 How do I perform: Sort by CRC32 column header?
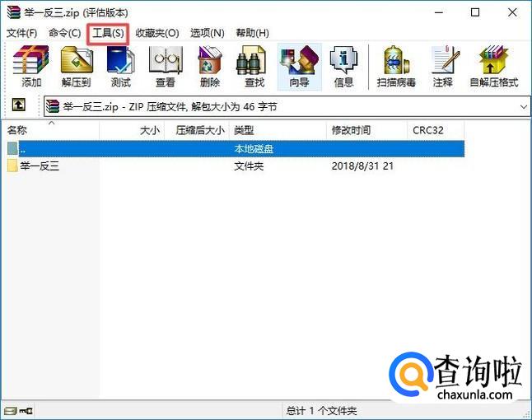click(436, 130)
